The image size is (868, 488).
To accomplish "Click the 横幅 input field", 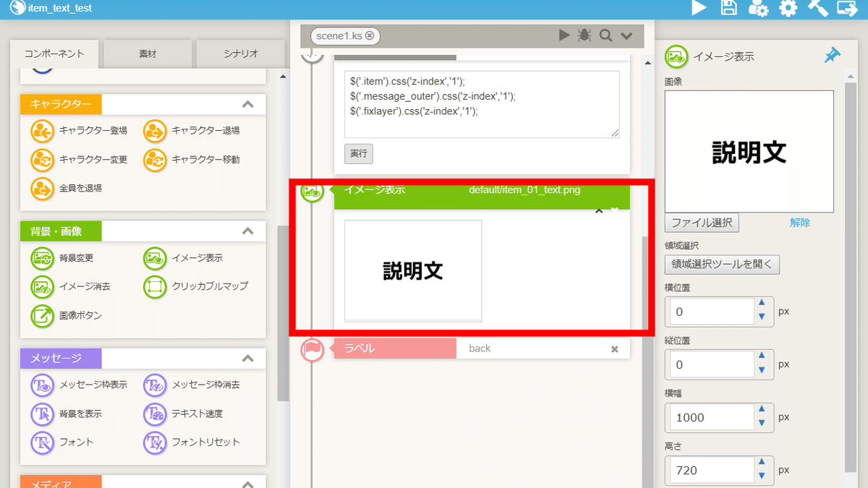I will point(712,418).
